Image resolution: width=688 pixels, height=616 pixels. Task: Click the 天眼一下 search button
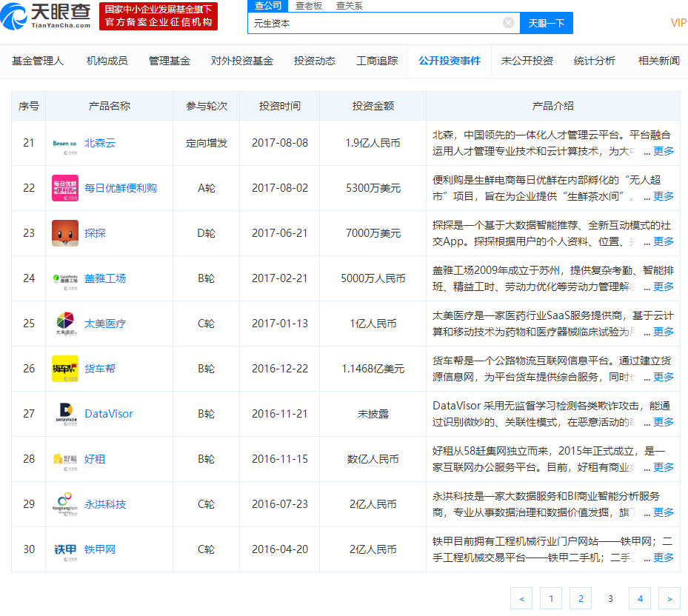click(547, 23)
